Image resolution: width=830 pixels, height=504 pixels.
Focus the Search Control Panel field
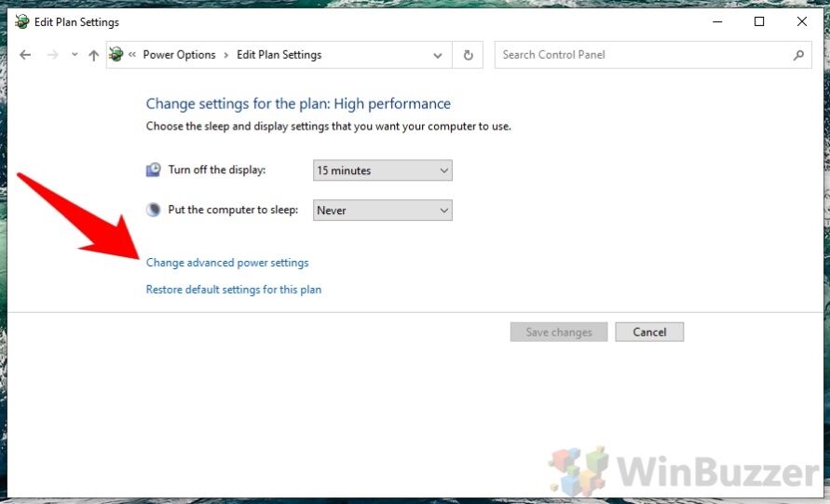click(x=653, y=55)
